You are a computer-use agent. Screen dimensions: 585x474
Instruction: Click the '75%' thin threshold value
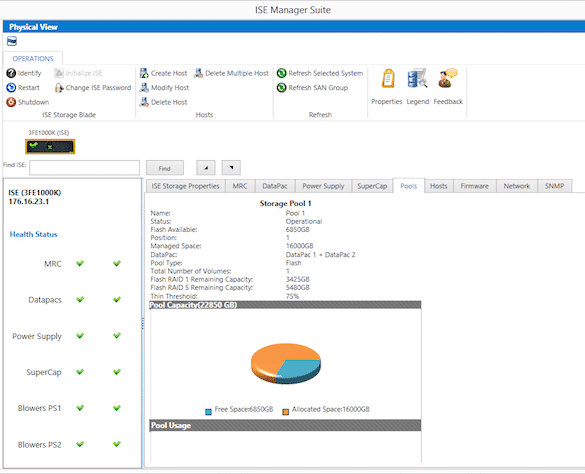[292, 296]
